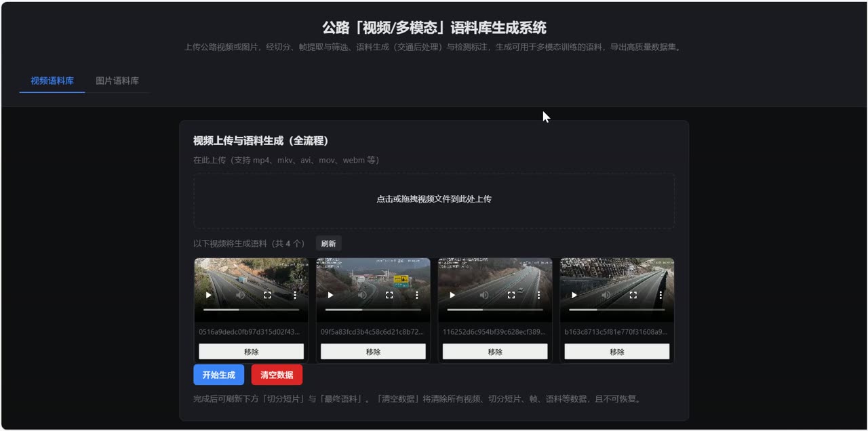Open more options for video 0516a9dedc0fb97d315d02f43
This screenshot has height=431, width=868.
[295, 295]
